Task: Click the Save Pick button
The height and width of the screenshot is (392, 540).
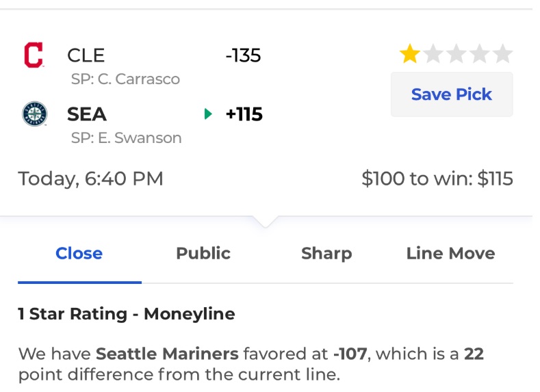Action: 452,94
